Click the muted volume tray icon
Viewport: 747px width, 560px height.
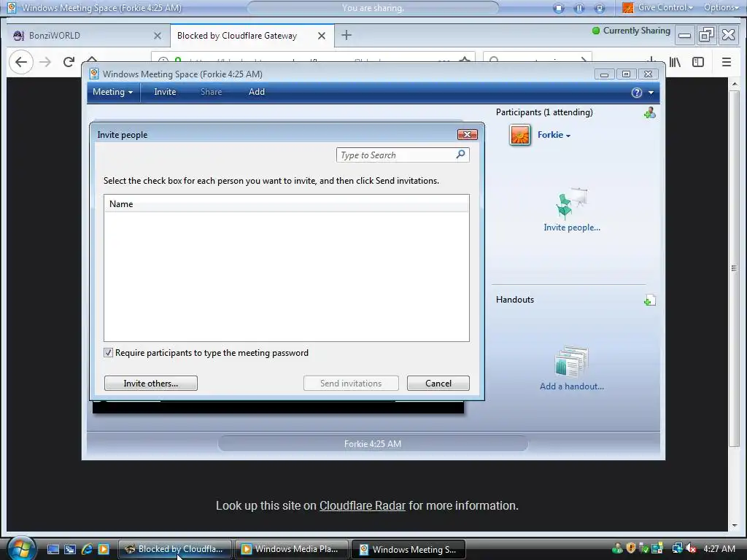(692, 548)
